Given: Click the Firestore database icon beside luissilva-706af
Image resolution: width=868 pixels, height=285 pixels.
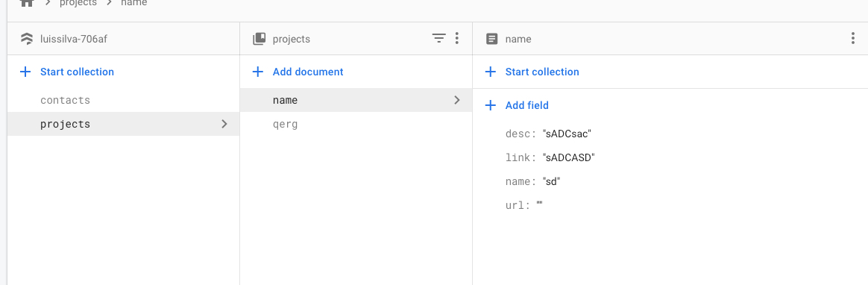Looking at the screenshot, I should tap(26, 39).
